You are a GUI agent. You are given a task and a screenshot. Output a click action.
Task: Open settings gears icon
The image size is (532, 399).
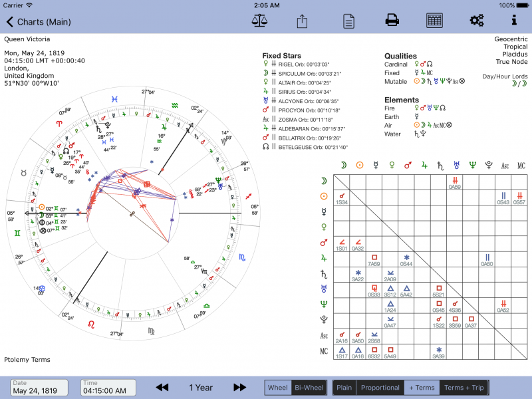click(x=476, y=21)
